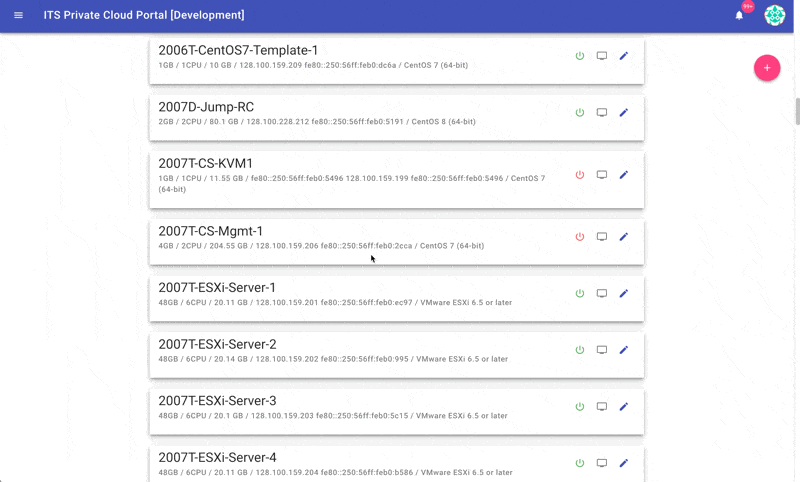Select the 2007T-ESXi-Server-4 title
The height and width of the screenshot is (482, 800).
pyautogui.click(x=217, y=458)
